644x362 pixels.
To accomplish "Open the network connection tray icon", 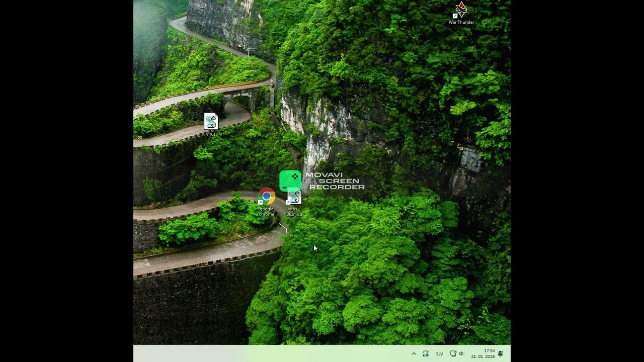I will (x=453, y=353).
